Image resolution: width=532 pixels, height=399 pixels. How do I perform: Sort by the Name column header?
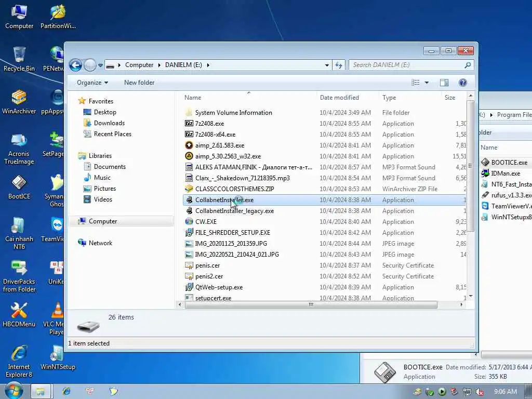tap(249, 97)
